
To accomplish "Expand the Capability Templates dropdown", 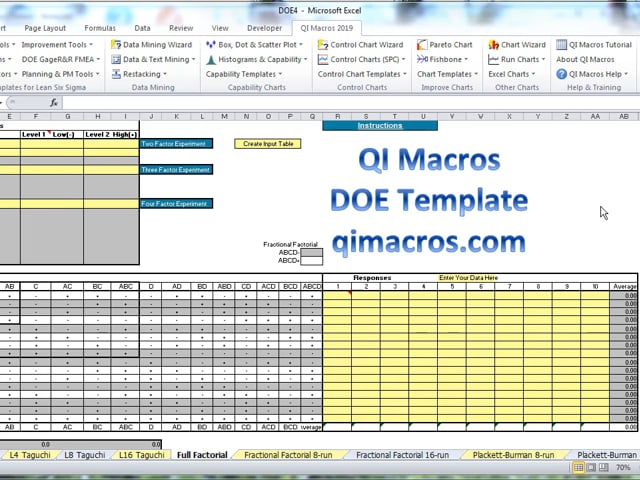I will tap(244, 74).
